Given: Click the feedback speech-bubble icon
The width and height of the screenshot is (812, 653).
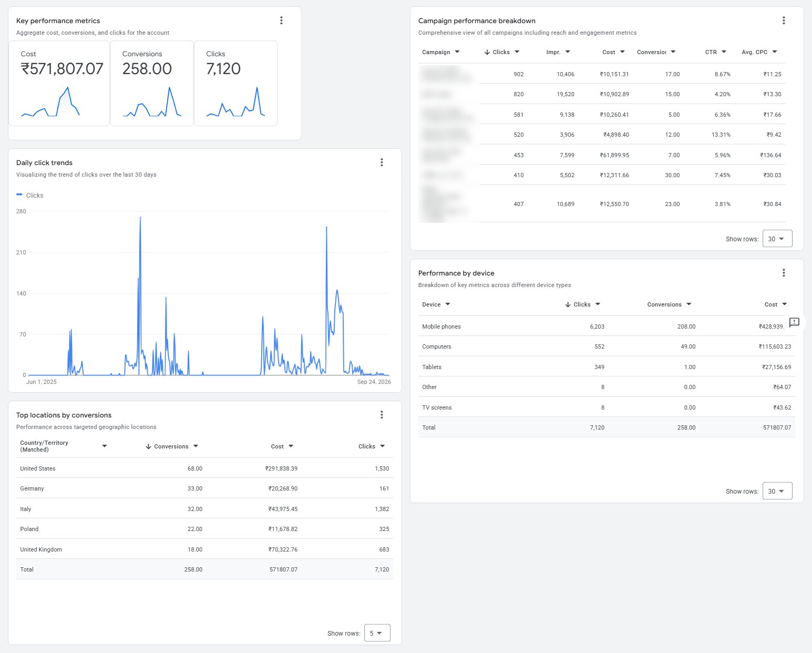Looking at the screenshot, I should coord(794,322).
